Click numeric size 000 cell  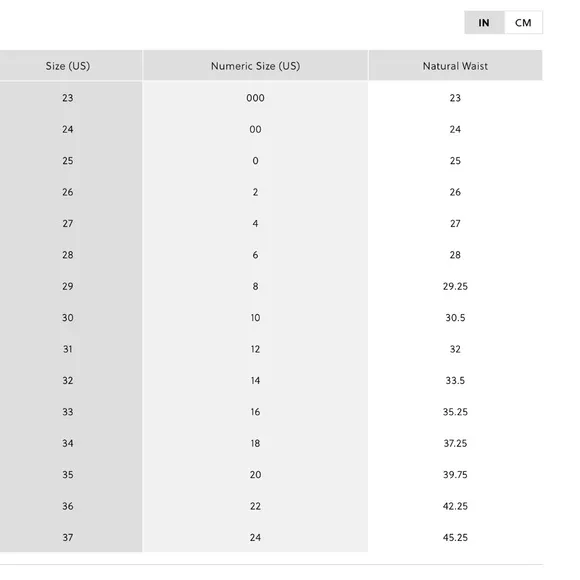[255, 98]
